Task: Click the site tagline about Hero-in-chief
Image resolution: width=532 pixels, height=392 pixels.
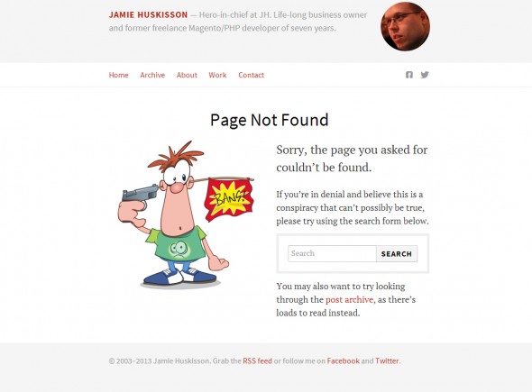Action: (x=238, y=22)
